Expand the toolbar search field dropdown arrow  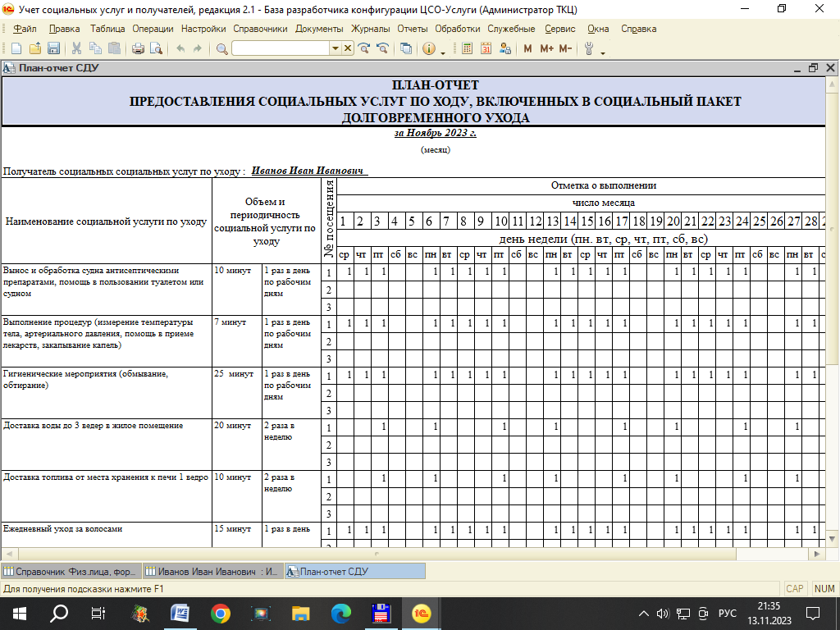335,48
